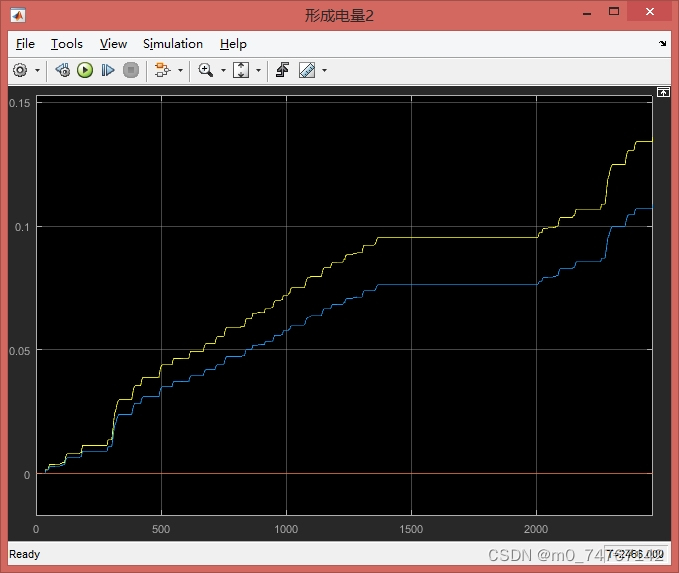Open the Cursor Measurements ruler icon
The image size is (679, 573).
pos(307,70)
